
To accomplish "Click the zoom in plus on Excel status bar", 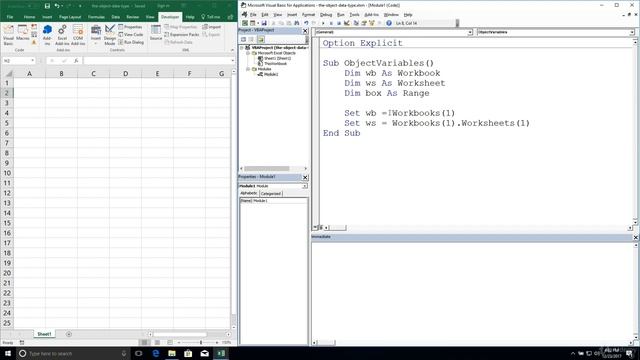I will click(217, 342).
